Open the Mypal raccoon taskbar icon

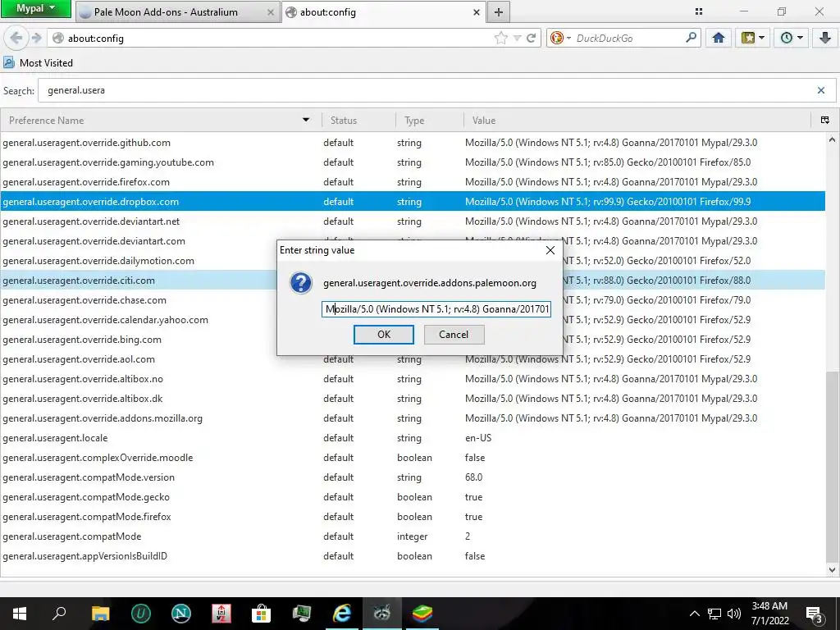pyautogui.click(x=382, y=614)
